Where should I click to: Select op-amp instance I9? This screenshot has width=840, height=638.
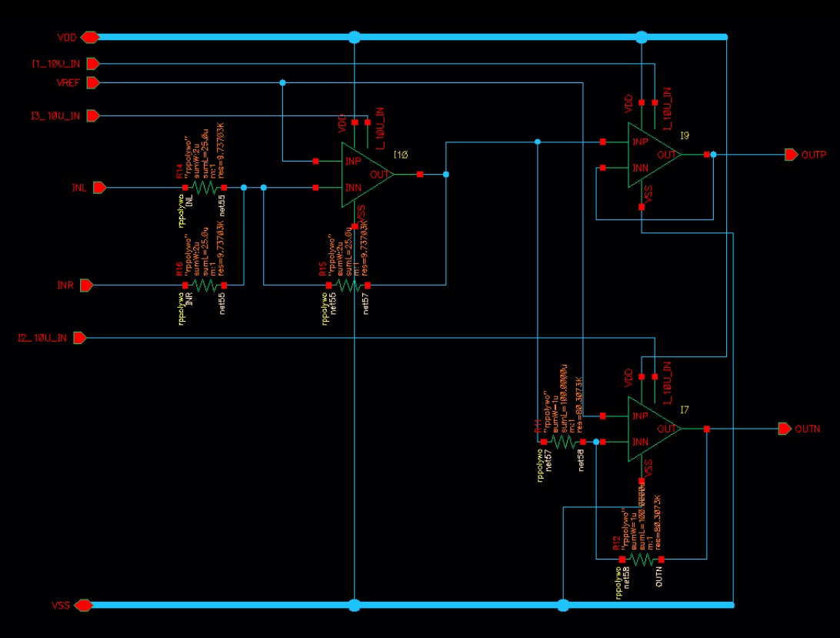(654, 155)
